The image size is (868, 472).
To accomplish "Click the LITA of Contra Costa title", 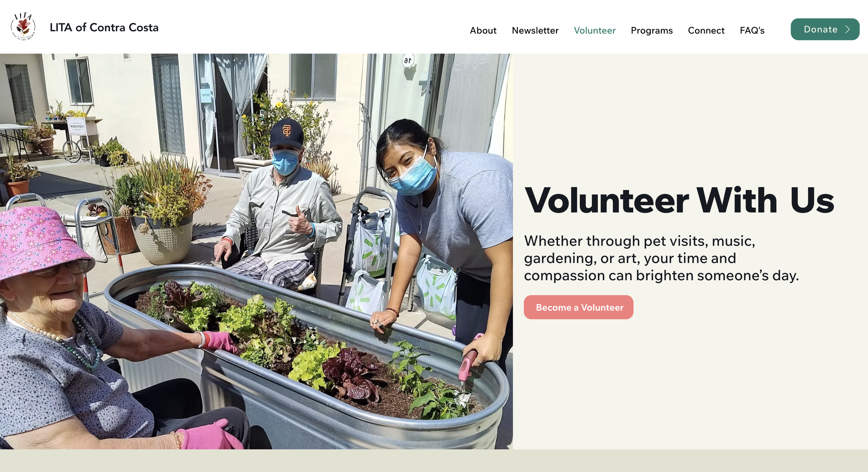I will 104,27.
